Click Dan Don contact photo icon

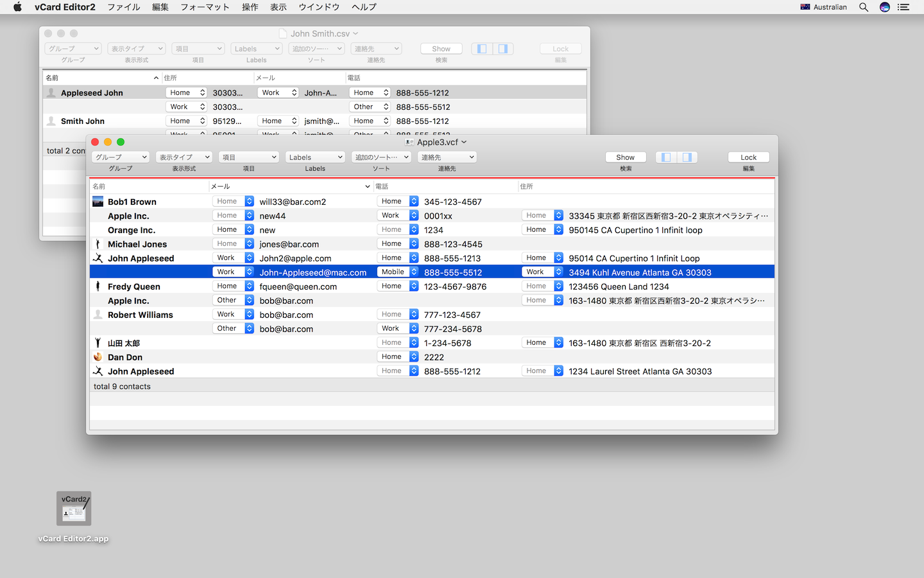98,357
